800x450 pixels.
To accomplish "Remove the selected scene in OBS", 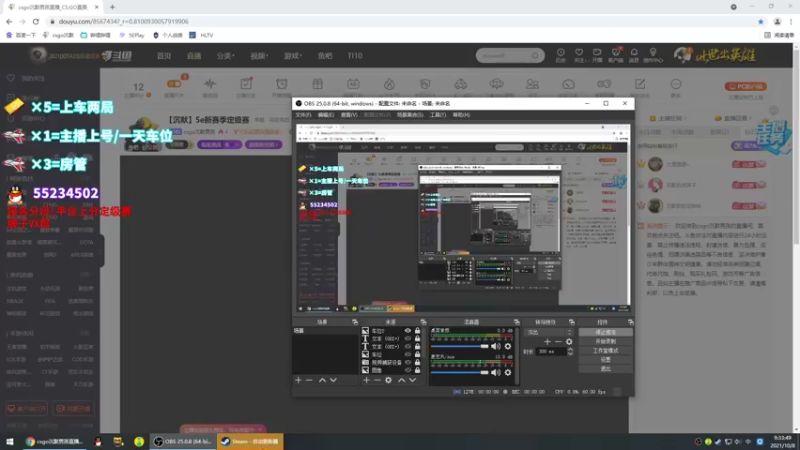I will coord(309,380).
